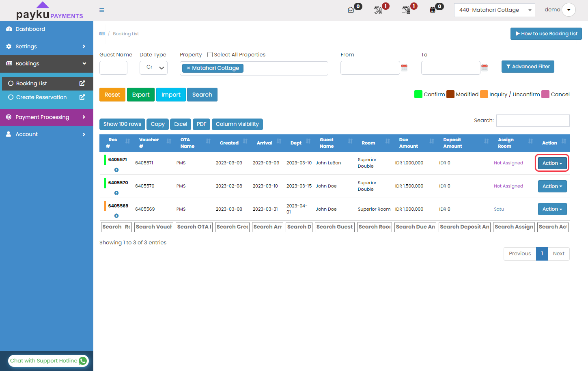Click the Satu assigned room link
Screen dimensions: 588x371
click(499, 209)
